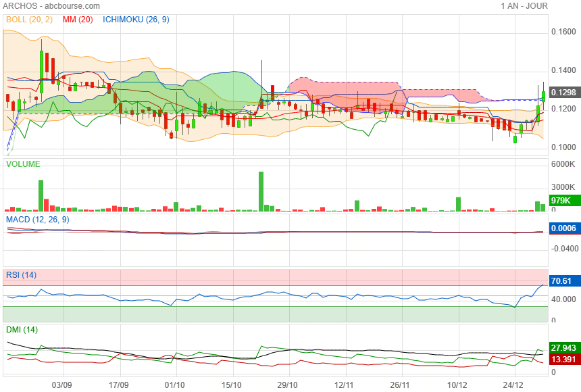581x392 pixels.
Task: Click the RSI (14) panel label
Action: tap(21, 275)
